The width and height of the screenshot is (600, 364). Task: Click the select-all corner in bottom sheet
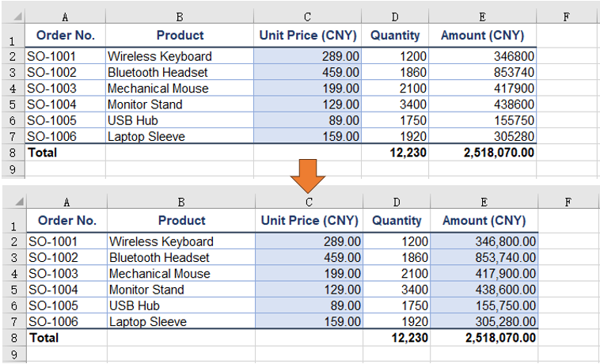pos(14,202)
